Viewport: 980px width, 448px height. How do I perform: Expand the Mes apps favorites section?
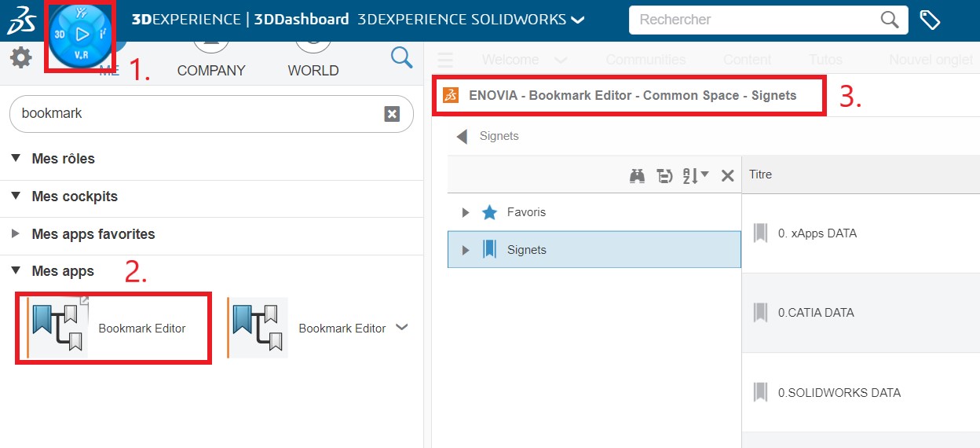click(x=16, y=234)
